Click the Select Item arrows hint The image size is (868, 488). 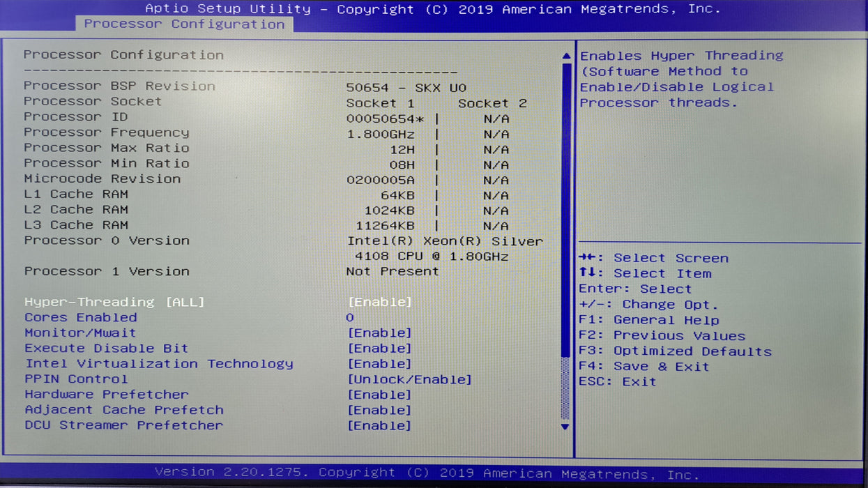coord(645,274)
